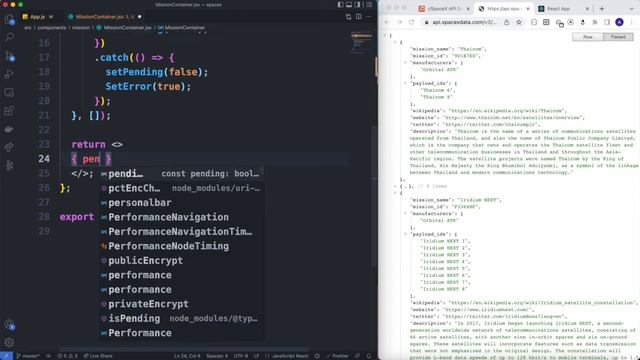640x360 pixels.
Task: Open the browser Extensions puzzle icon
Action: [x=595, y=22]
